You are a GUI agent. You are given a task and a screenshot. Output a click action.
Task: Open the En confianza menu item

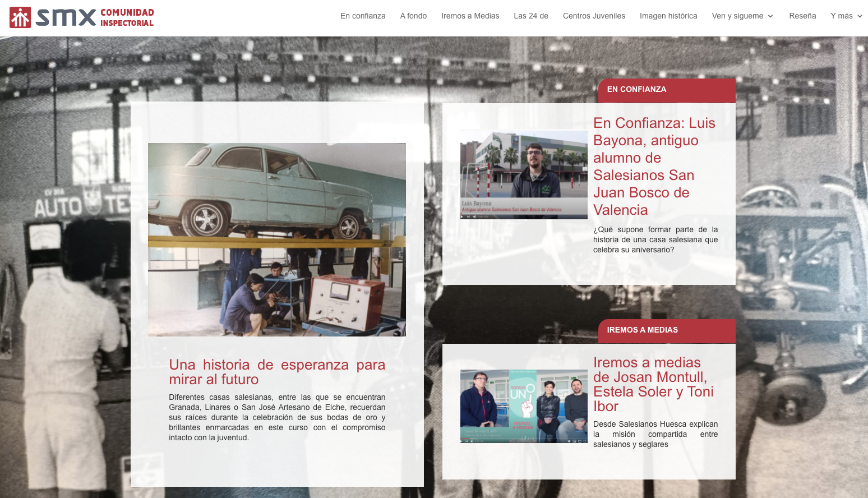coord(363,16)
